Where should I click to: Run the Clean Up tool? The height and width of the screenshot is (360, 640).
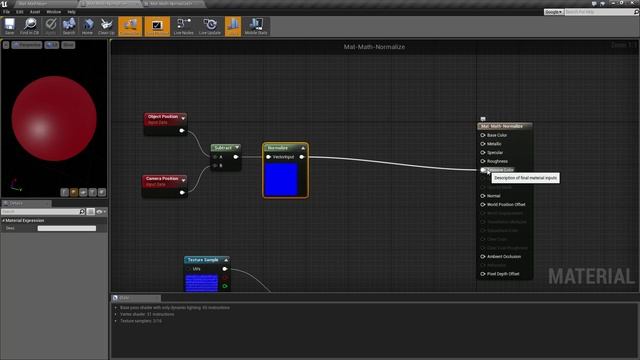(107, 26)
